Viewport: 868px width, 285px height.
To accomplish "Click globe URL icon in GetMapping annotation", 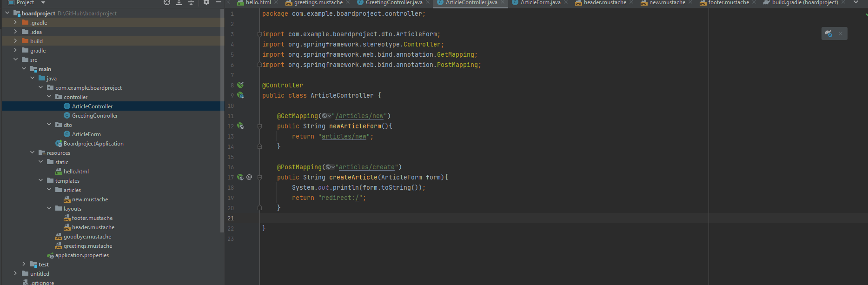I will [326, 116].
